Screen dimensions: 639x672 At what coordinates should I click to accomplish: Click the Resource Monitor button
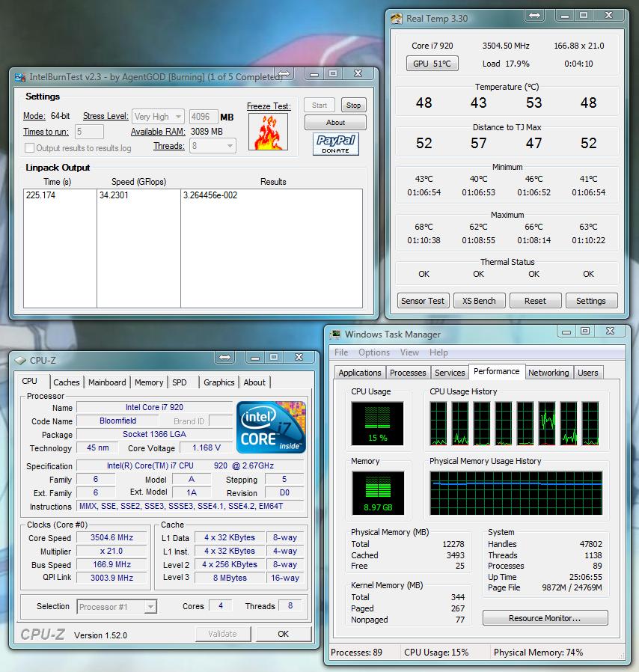click(545, 618)
